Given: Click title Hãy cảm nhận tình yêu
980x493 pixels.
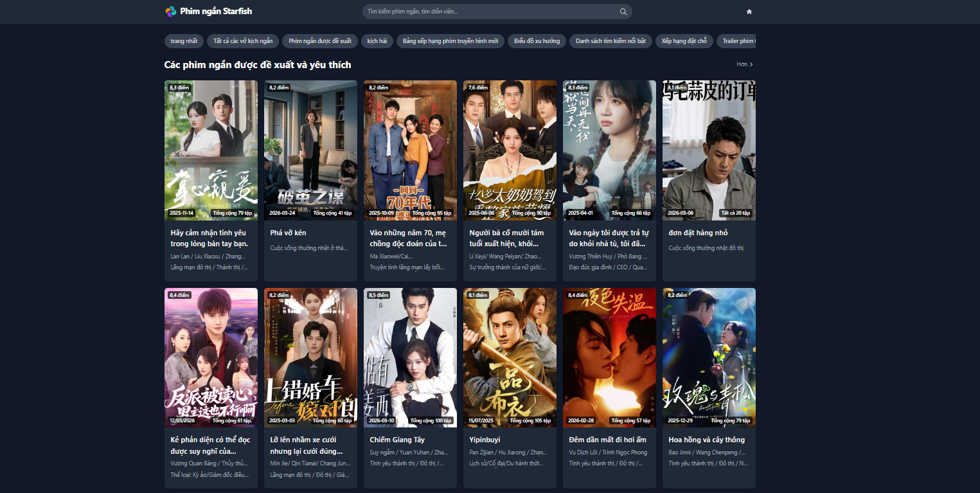Looking at the screenshot, I should [x=209, y=238].
